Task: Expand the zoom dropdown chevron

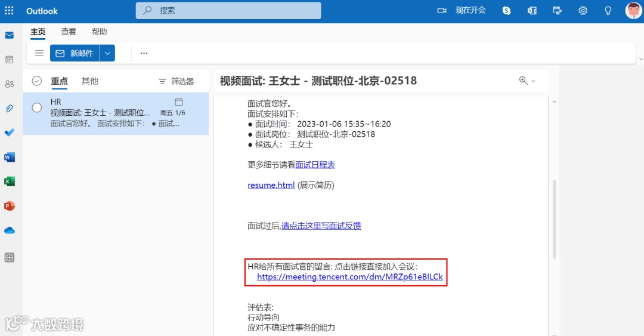Action: 533,81
